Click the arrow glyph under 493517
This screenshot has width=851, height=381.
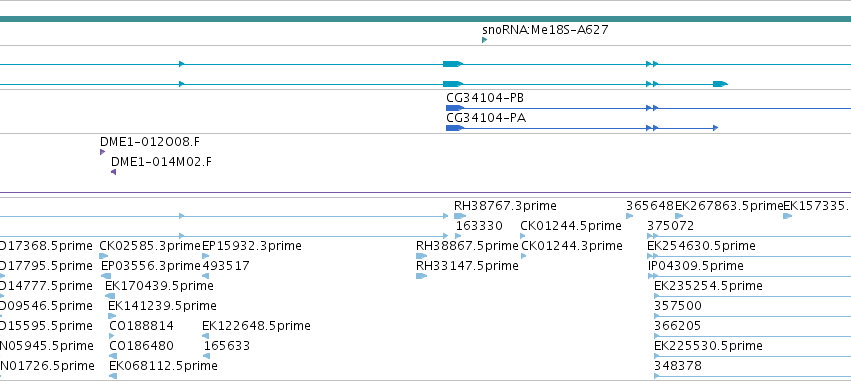coord(206,276)
